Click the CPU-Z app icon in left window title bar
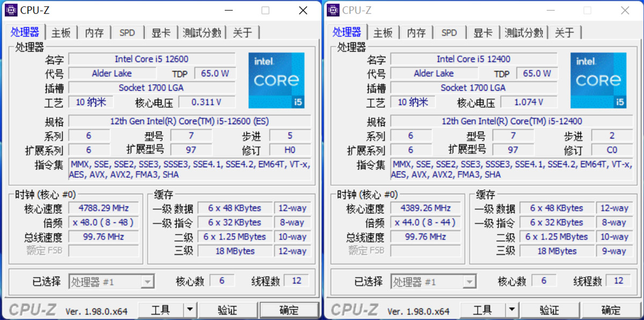644x320 pixels. [x=11, y=10]
